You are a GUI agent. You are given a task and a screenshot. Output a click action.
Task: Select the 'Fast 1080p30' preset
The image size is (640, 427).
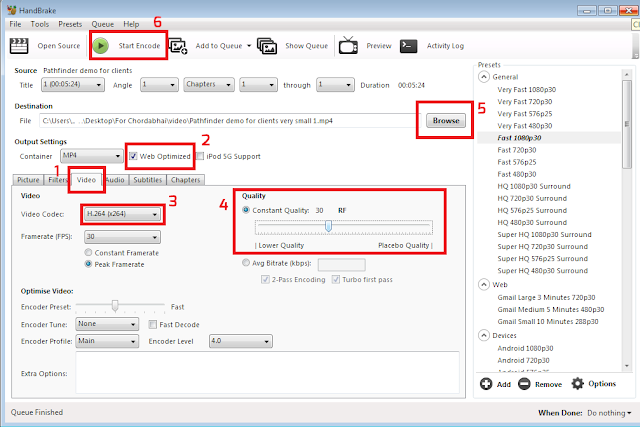[519, 138]
